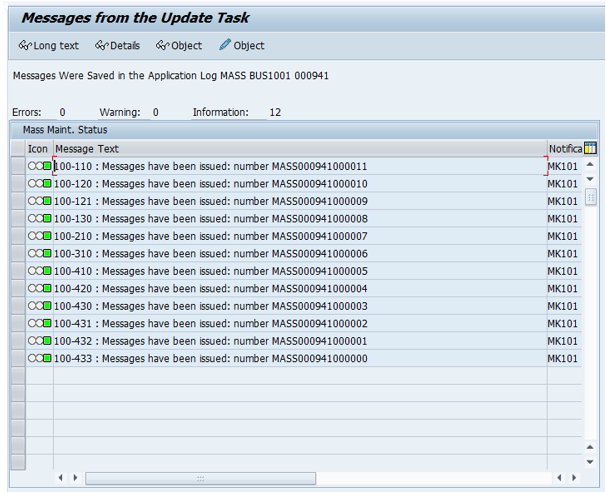Click status light icon for row 100-410

tap(39, 271)
